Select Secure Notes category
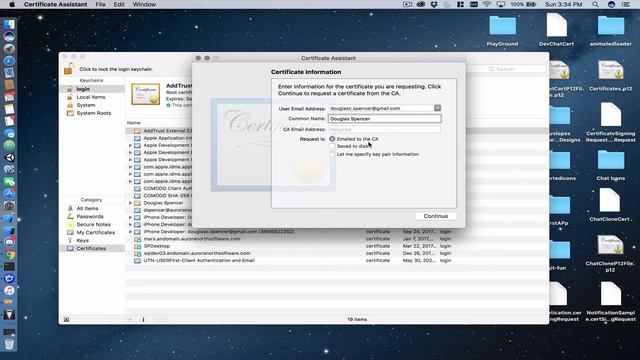This screenshot has width=640, height=360. (x=92, y=224)
